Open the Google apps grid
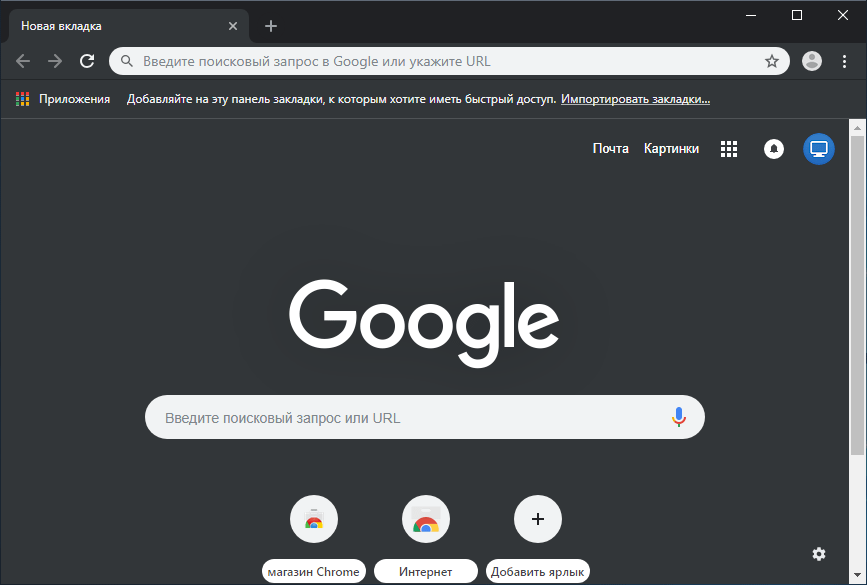867x585 pixels. click(729, 149)
